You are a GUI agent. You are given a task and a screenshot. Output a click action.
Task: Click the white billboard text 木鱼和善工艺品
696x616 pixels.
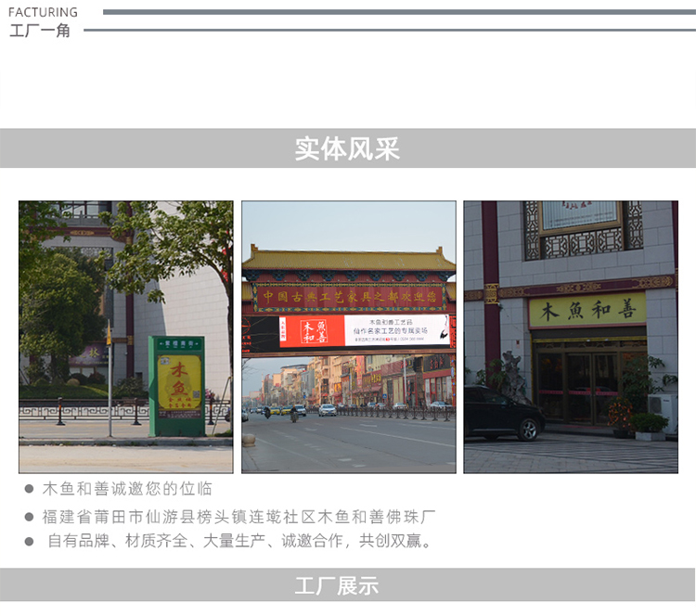point(391,322)
